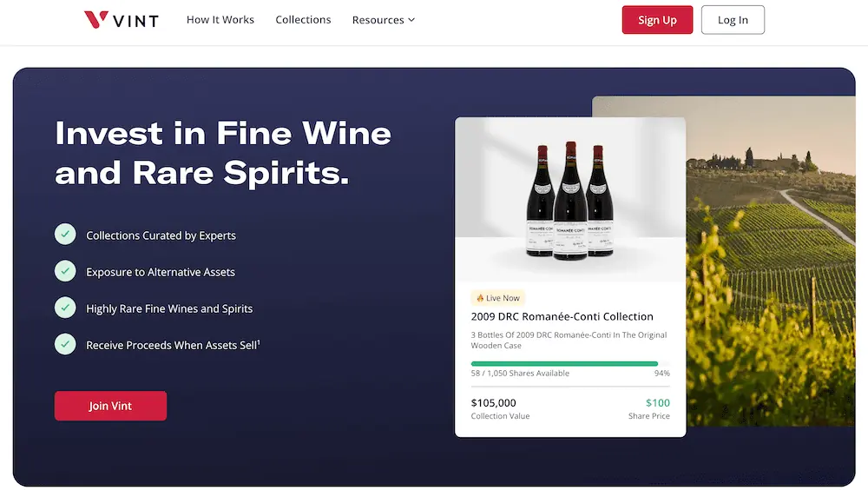Click the footnote superscript after Assets Sell

pos(259,342)
